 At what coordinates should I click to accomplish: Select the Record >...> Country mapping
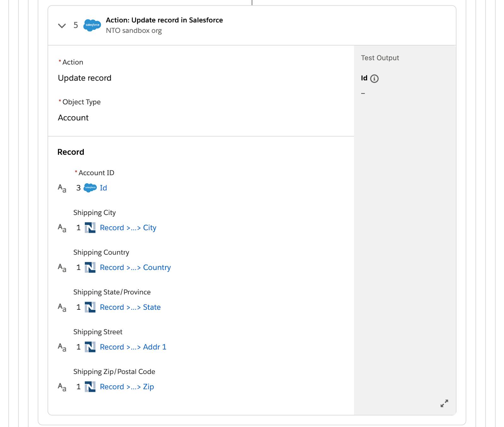click(135, 267)
